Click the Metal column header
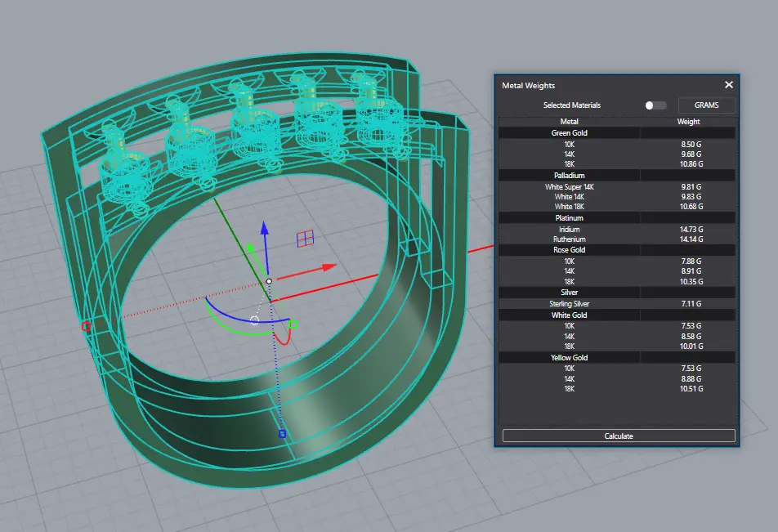Viewport: 778px width, 532px height. point(570,122)
